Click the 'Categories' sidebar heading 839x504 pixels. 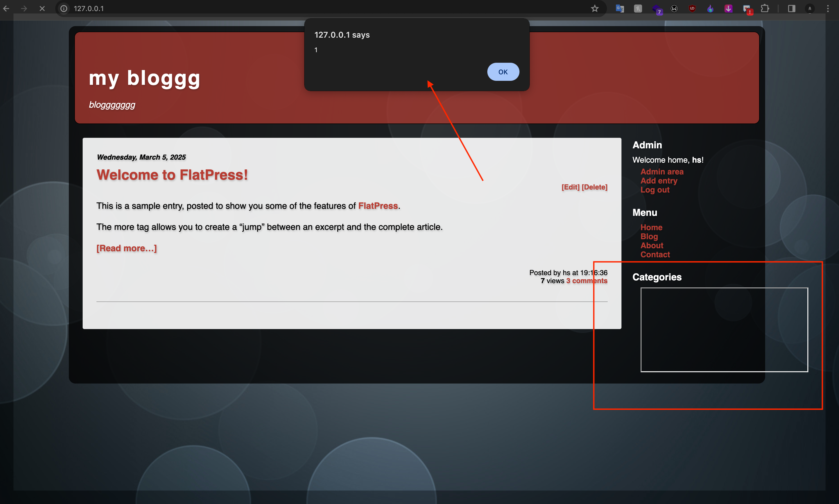(x=657, y=277)
